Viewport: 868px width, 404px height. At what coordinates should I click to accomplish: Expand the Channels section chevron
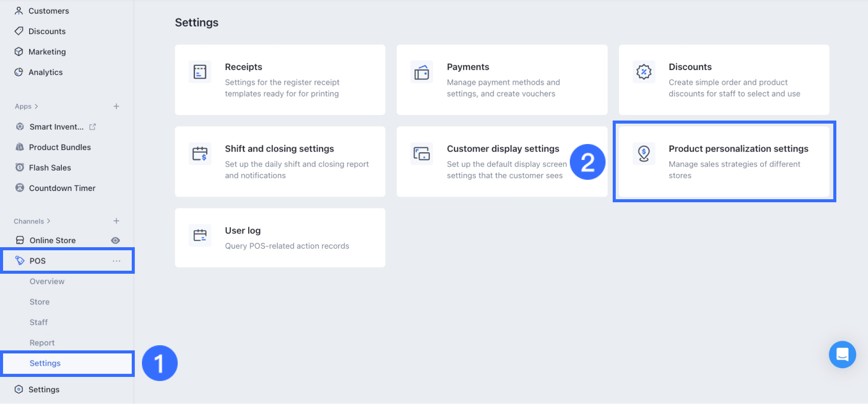pos(49,221)
